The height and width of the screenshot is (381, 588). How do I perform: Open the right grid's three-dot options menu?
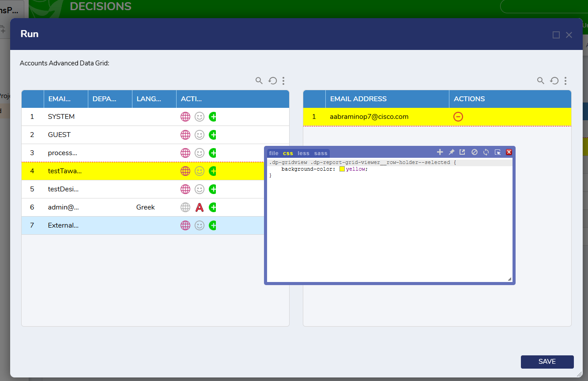(x=565, y=80)
